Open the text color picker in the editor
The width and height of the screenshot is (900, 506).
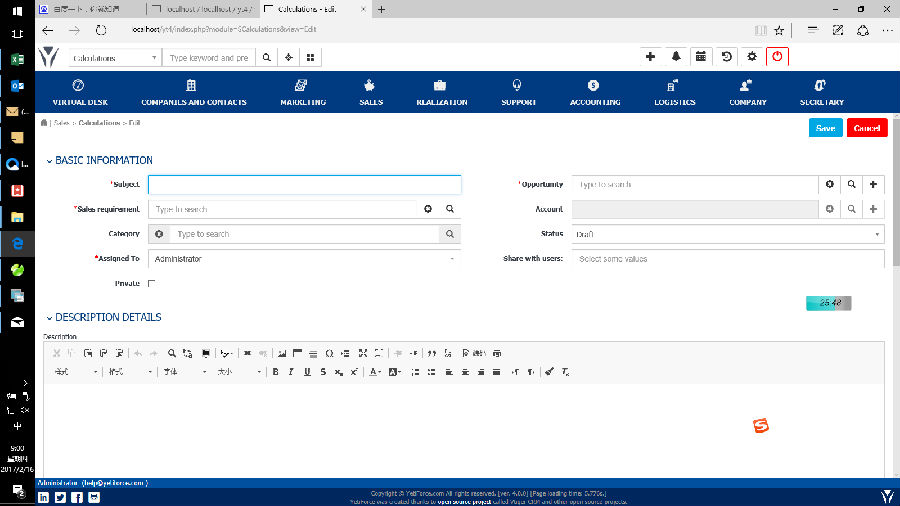tap(375, 372)
